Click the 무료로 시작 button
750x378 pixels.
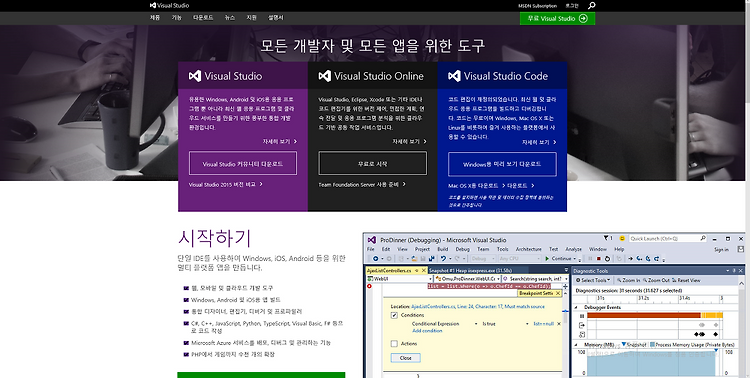[x=373, y=164]
